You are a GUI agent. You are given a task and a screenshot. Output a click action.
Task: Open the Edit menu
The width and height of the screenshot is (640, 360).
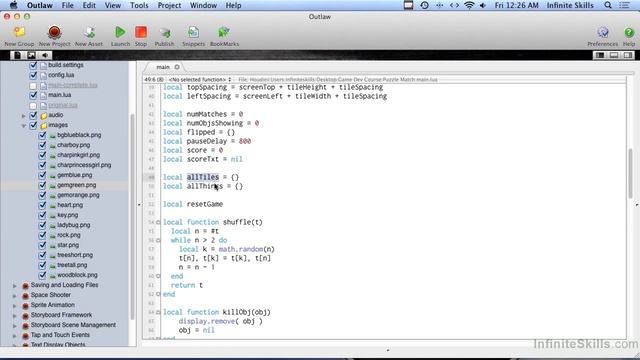click(x=89, y=5)
